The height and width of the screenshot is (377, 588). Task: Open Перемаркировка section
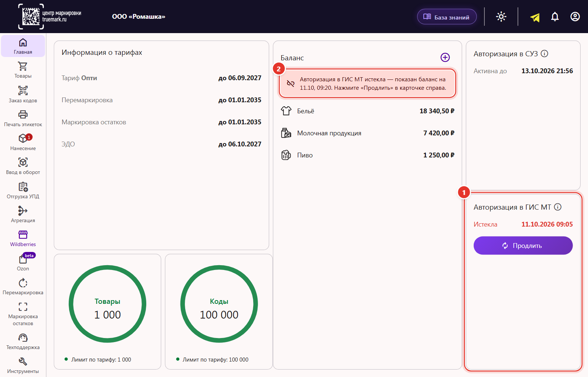tap(23, 287)
